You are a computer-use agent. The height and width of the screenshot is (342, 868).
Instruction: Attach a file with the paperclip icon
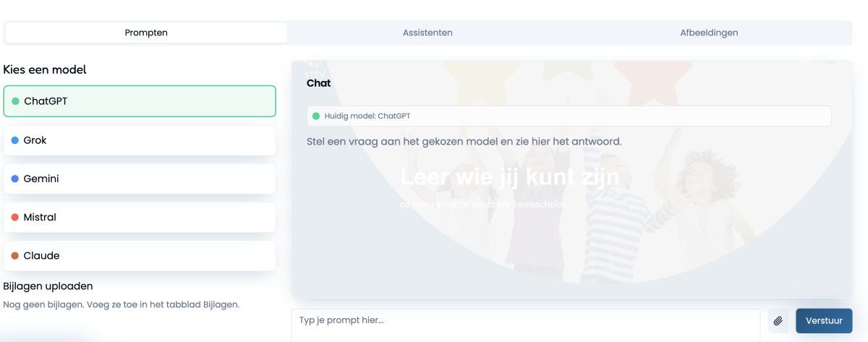point(778,321)
